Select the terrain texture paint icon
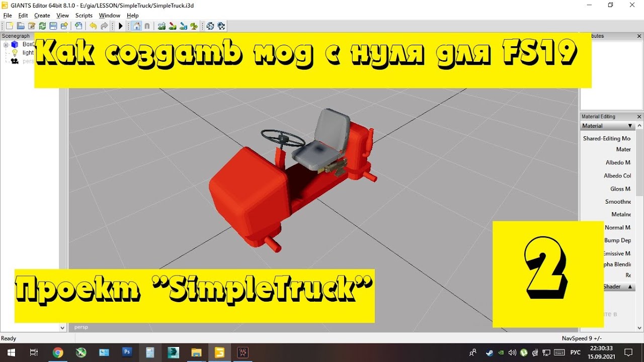This screenshot has height=362, width=644. click(184, 26)
